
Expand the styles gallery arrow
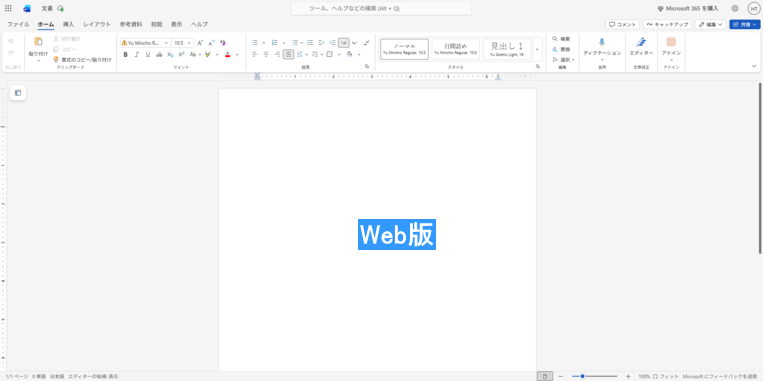(537, 49)
